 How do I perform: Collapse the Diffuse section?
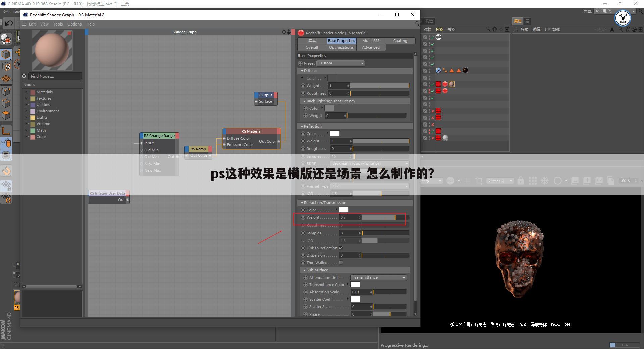pos(302,71)
